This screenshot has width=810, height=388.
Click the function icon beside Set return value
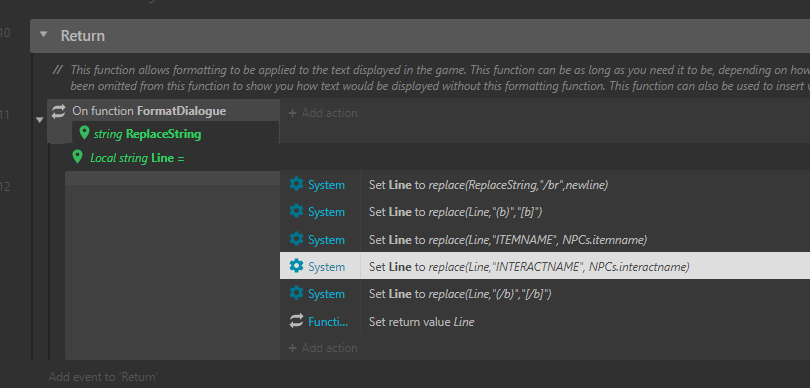coord(296,321)
